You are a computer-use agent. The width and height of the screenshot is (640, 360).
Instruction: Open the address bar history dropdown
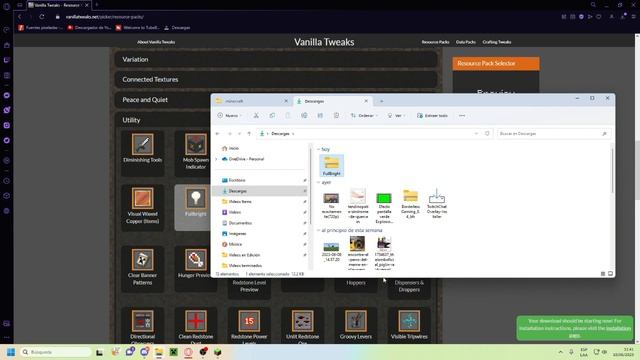476,133
